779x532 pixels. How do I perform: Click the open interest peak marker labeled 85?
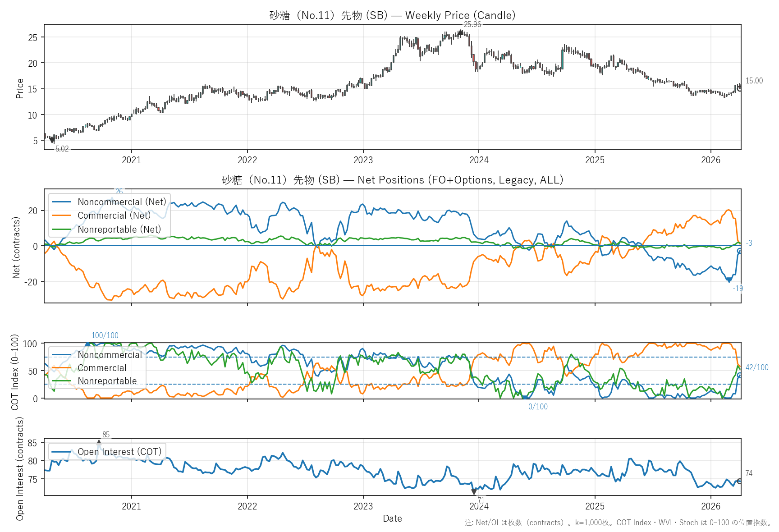[99, 443]
